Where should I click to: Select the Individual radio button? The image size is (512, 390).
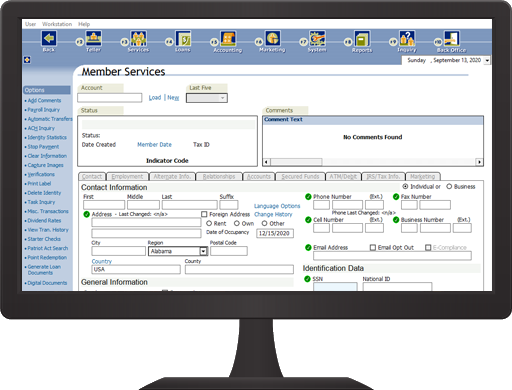405,186
